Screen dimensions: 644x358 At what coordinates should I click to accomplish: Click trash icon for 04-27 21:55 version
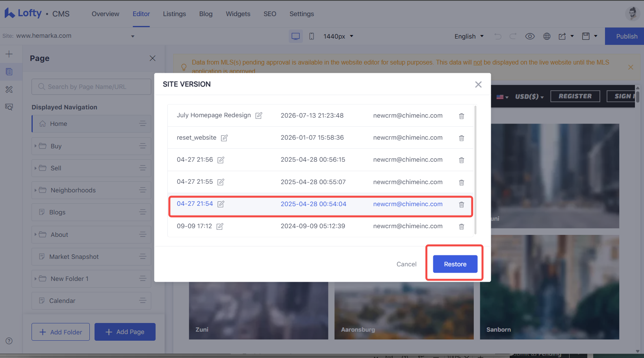tap(462, 183)
